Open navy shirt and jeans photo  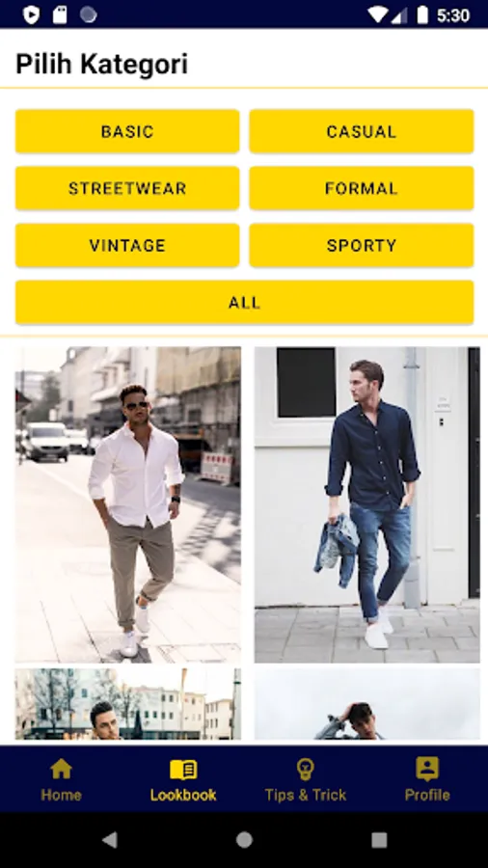pyautogui.click(x=366, y=504)
